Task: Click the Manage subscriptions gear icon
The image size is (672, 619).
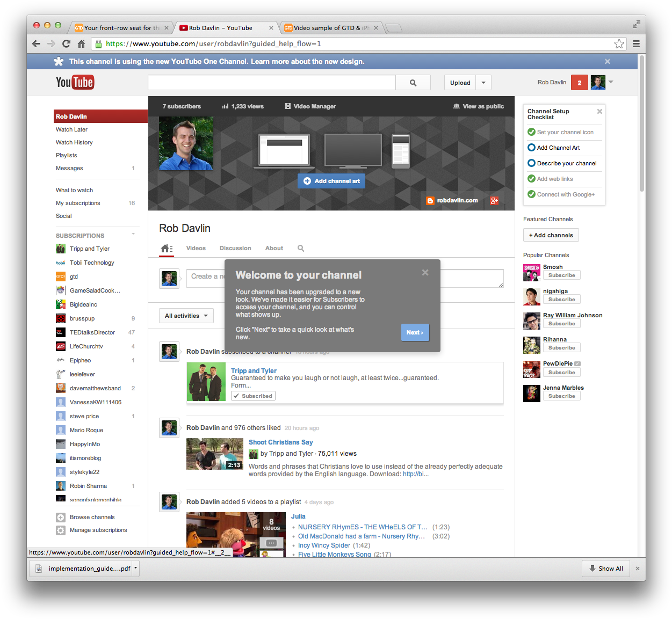Action: pyautogui.click(x=61, y=530)
